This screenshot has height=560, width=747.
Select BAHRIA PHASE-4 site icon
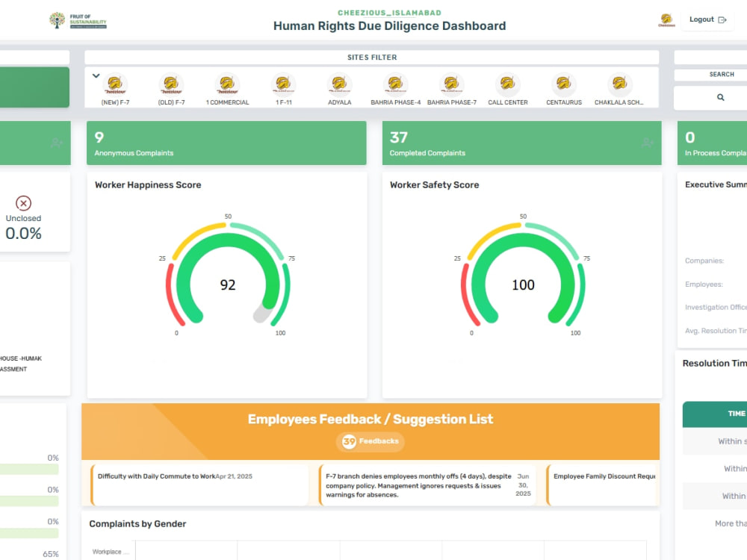[x=395, y=84]
